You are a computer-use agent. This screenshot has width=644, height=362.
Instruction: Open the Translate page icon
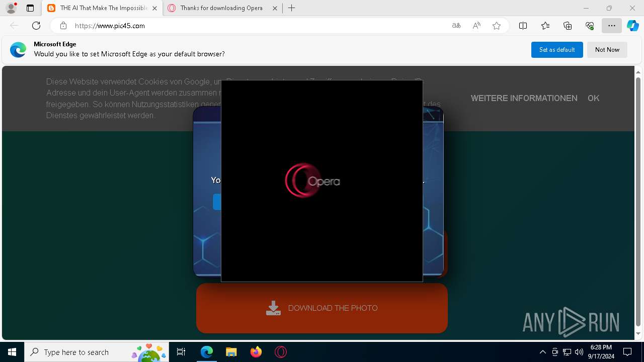click(x=456, y=26)
